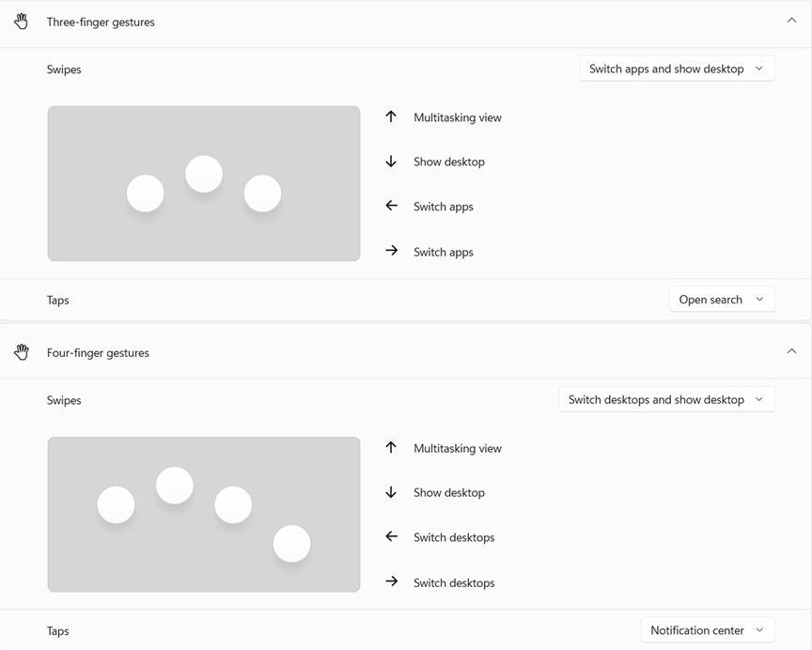Click the down arrow beside four-finger Show desktop
This screenshot has width=812, height=650.
[391, 492]
